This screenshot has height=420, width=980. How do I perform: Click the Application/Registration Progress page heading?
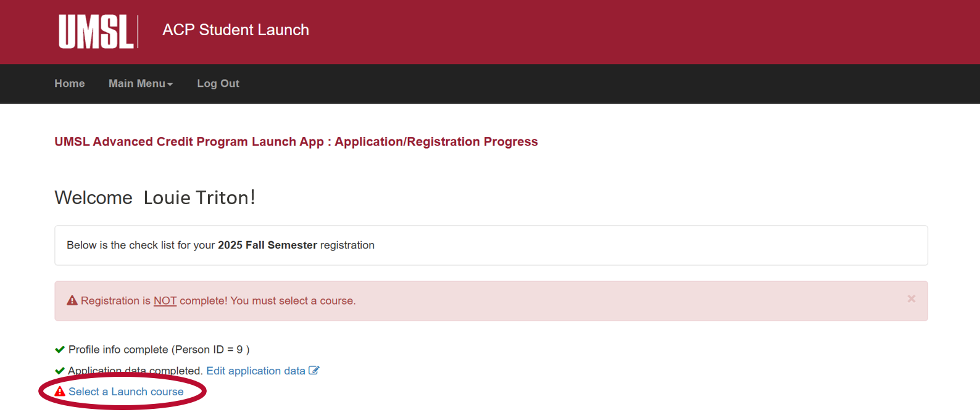(296, 142)
